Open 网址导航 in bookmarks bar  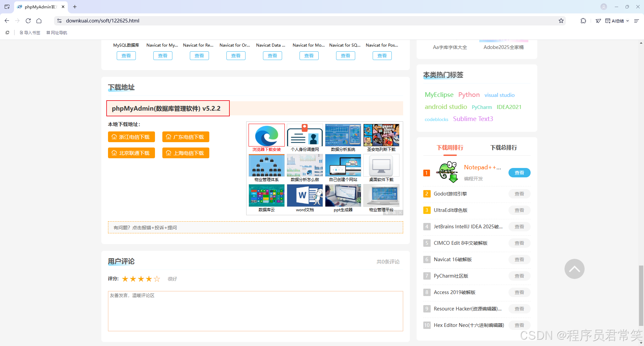point(57,33)
